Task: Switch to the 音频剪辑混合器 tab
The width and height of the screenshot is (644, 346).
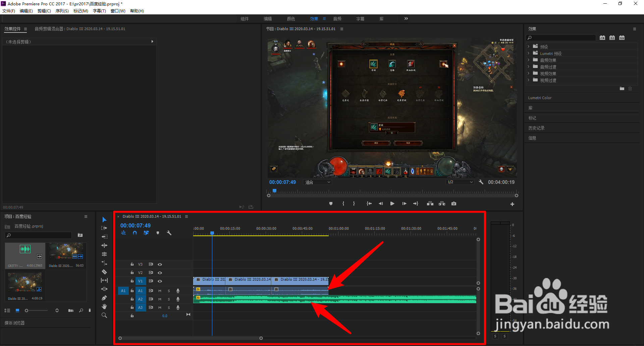Action: coord(80,29)
